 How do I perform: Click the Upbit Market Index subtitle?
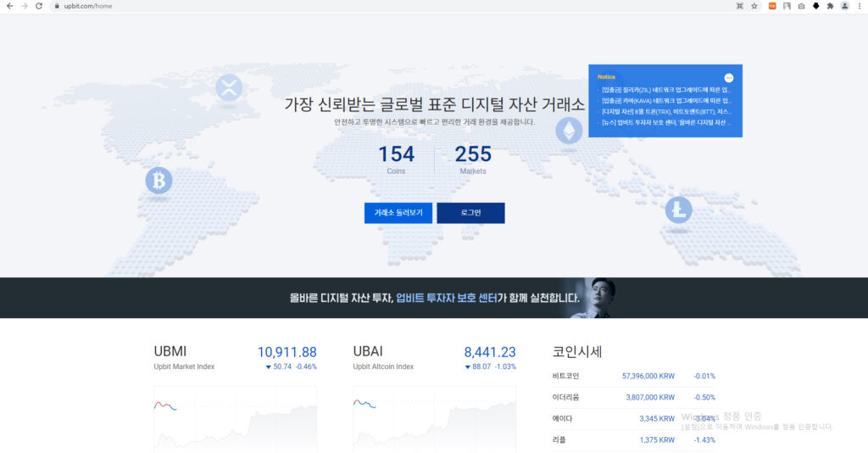[x=184, y=366]
